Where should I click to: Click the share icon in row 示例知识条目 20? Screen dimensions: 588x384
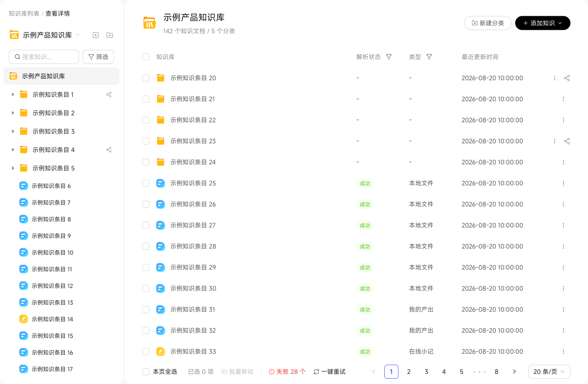point(567,78)
